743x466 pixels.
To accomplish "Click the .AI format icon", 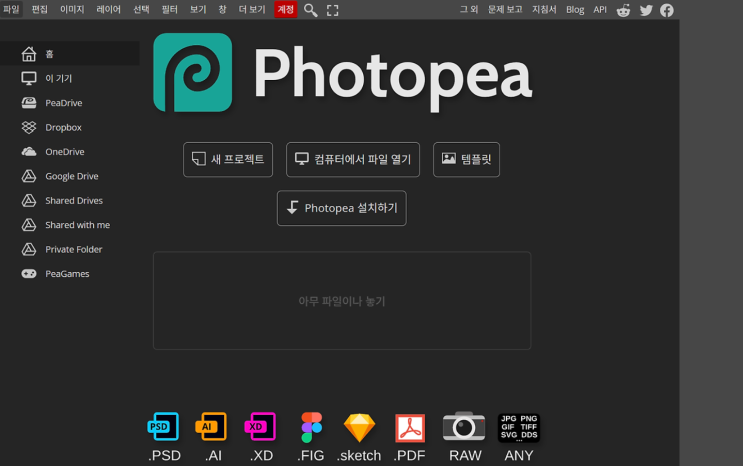I will pyautogui.click(x=211, y=426).
